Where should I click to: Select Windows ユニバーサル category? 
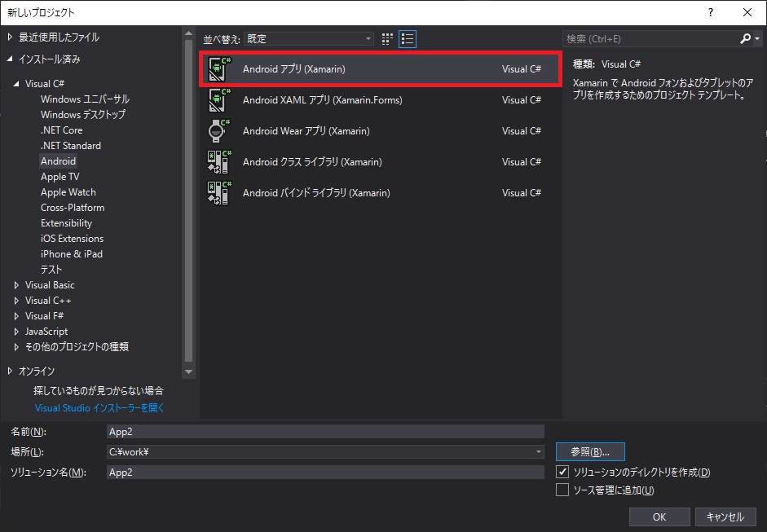(x=85, y=99)
